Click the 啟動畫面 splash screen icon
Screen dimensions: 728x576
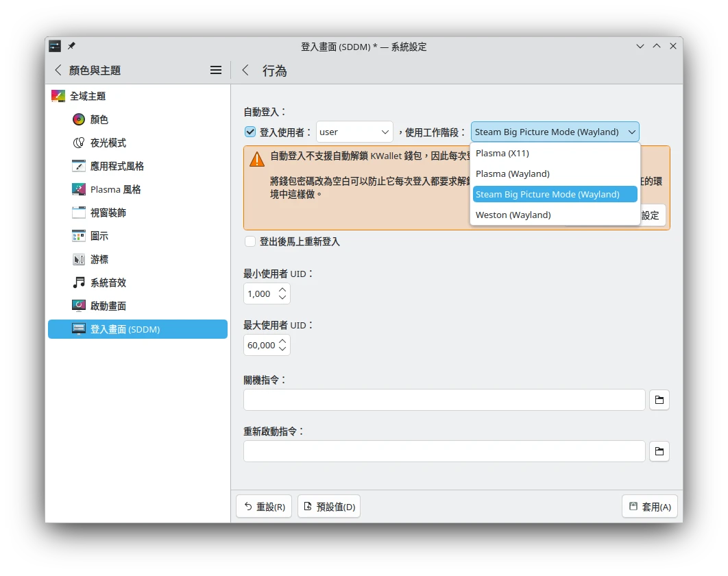[x=79, y=306]
